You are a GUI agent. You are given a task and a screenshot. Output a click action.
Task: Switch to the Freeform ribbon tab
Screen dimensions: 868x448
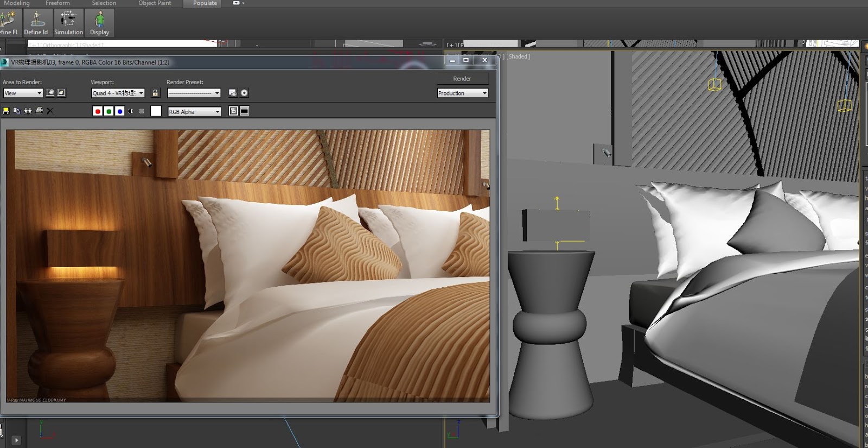58,3
